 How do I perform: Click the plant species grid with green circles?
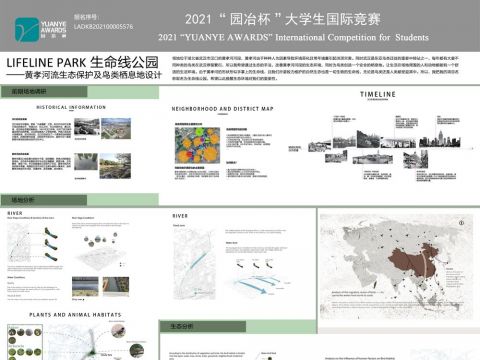pos(25,342)
